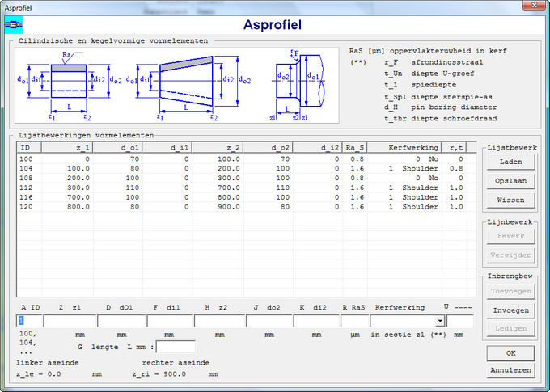Click the z_1 value 700.0 in row 116
The width and height of the screenshot is (550, 392).
point(78,197)
